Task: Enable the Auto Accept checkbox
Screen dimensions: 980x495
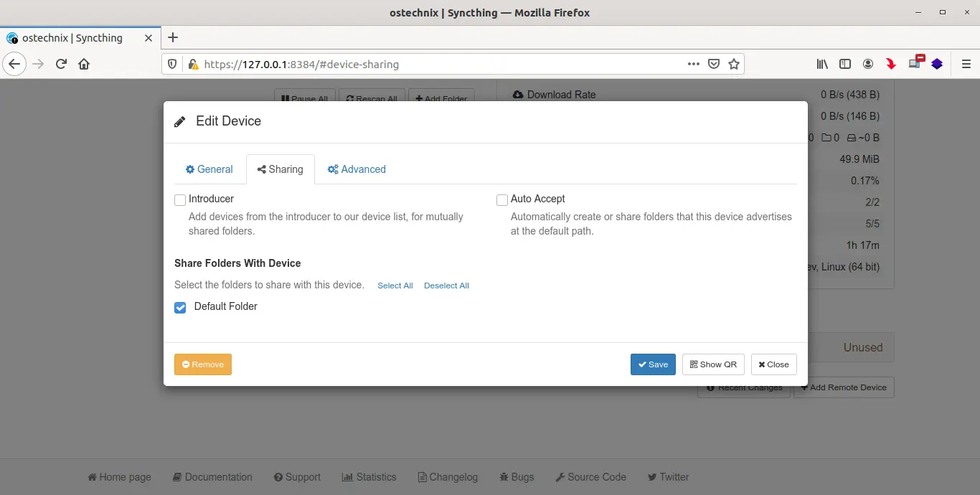Action: pos(502,200)
